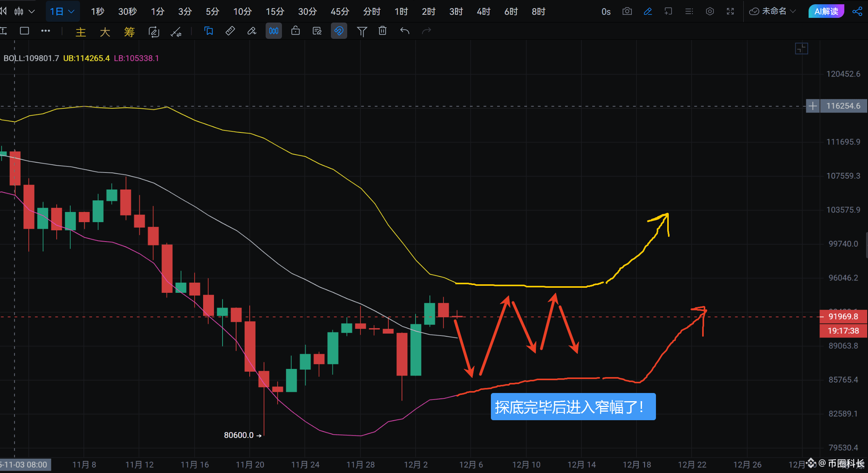Screen dimensions: 868x473
Task: Click the 主 indicator button
Action: click(80, 31)
